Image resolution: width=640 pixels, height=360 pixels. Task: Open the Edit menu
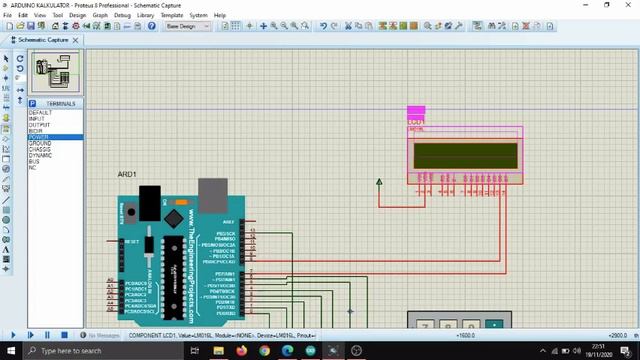point(23,15)
